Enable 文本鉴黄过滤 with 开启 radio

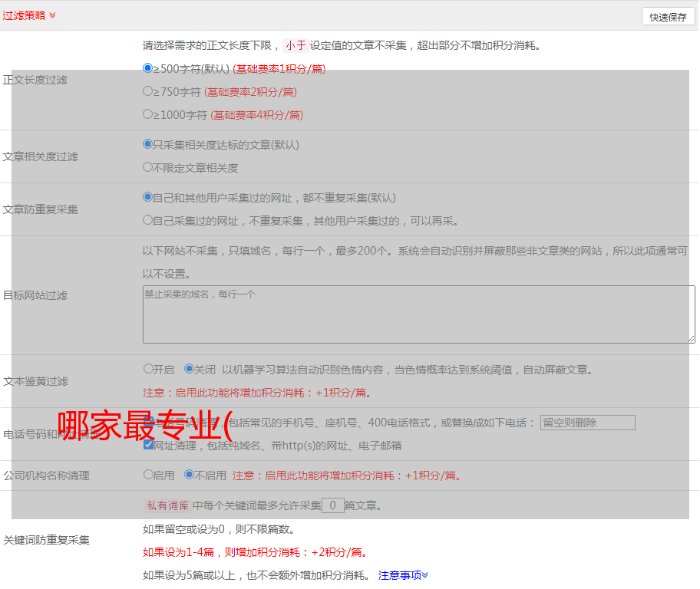coord(148,369)
